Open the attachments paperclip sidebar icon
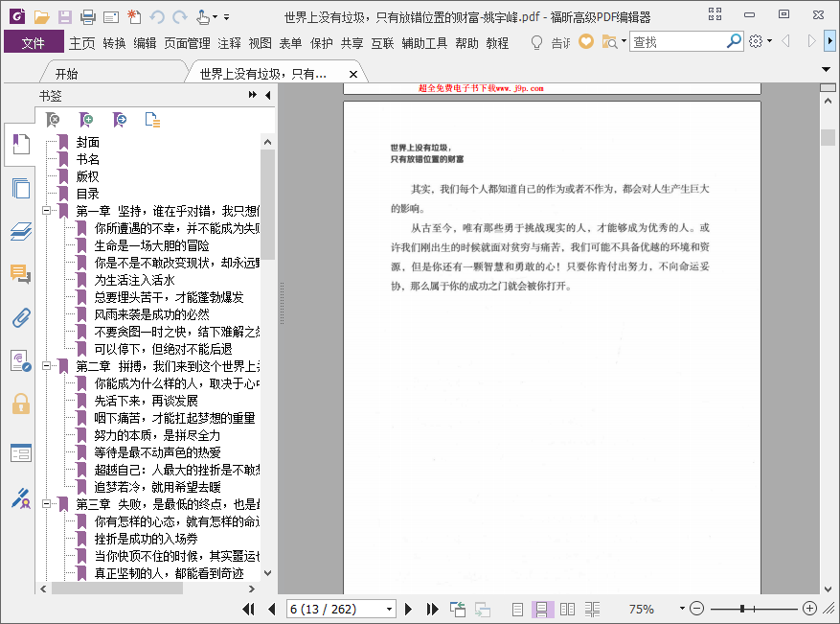The image size is (840, 624). pos(21,317)
